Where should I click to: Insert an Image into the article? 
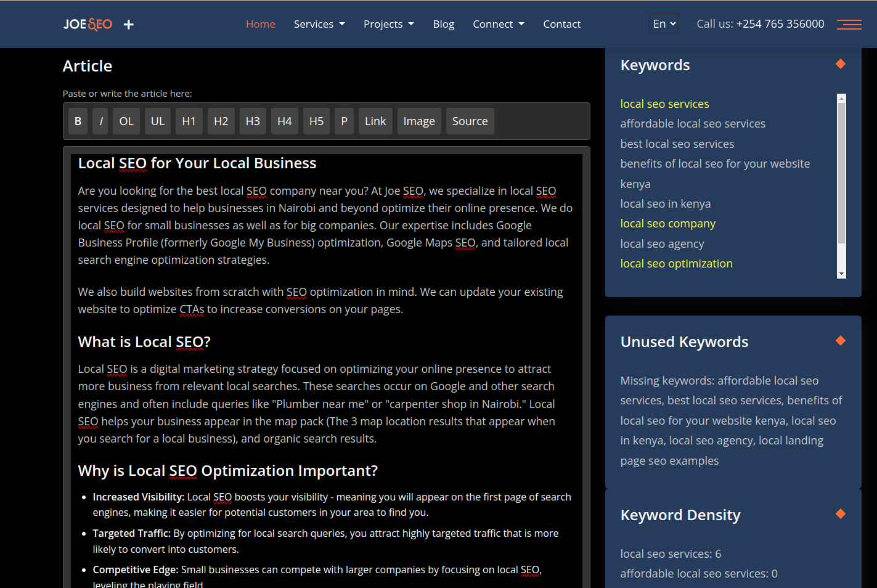418,121
